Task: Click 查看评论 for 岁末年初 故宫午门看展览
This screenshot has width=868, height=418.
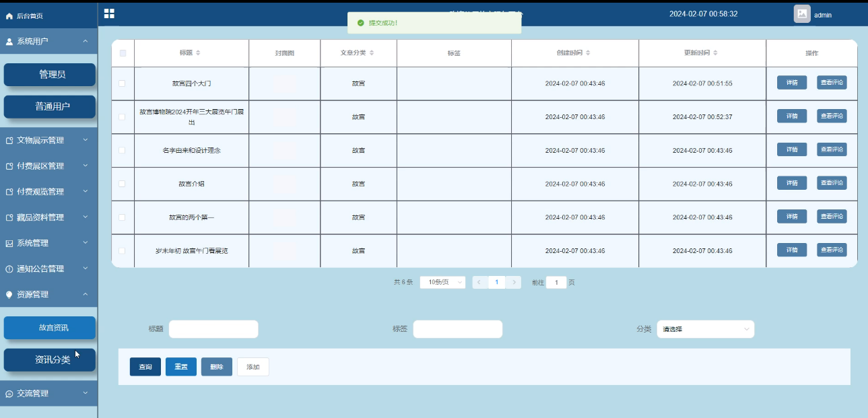Action: pyautogui.click(x=832, y=250)
